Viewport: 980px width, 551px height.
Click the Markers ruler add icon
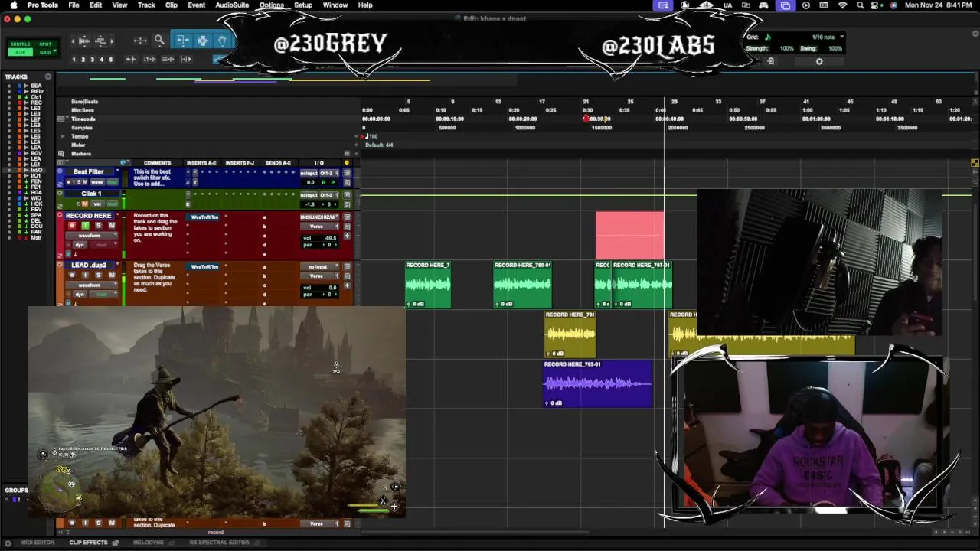pos(356,154)
